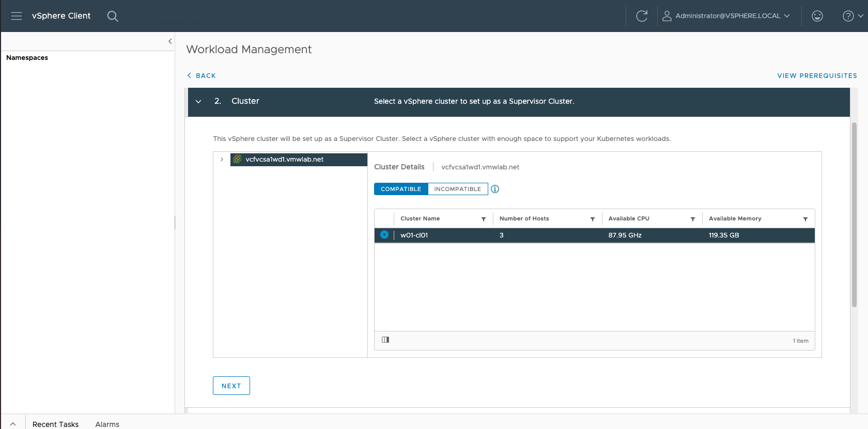Filter the Available Memory column
This screenshot has width=868, height=429.
805,219
